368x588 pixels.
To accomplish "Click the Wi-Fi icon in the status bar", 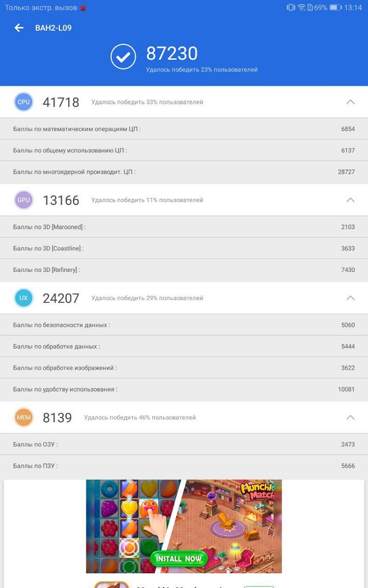I will coord(301,7).
